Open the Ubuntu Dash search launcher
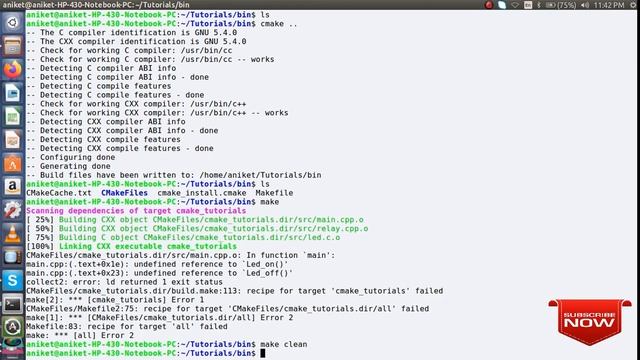The image size is (640, 360). point(12,22)
